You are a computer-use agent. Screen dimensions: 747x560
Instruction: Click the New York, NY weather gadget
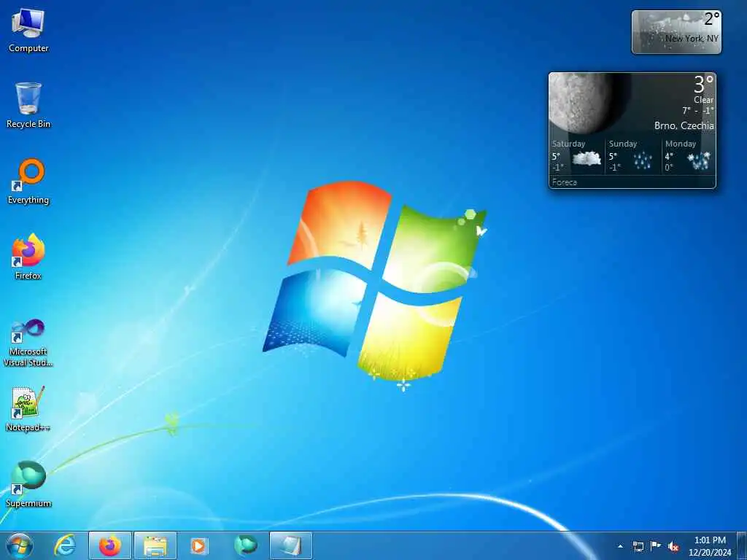[x=676, y=32]
